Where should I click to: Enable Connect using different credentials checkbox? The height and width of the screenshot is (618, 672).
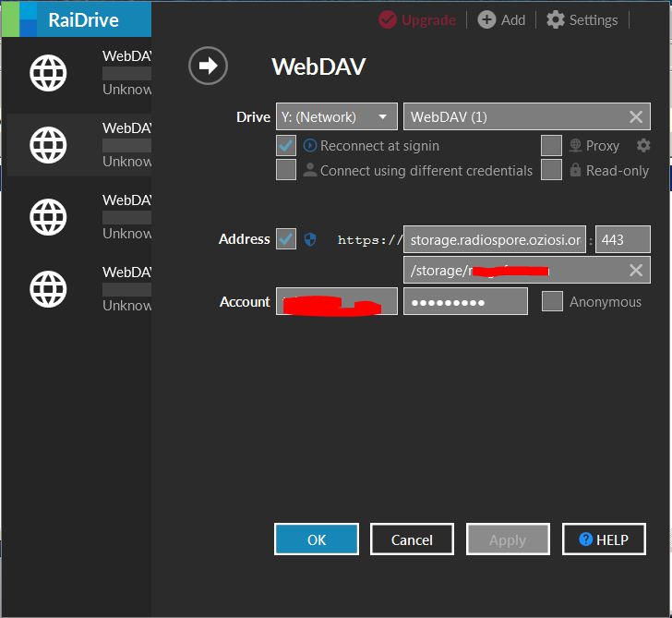286,170
